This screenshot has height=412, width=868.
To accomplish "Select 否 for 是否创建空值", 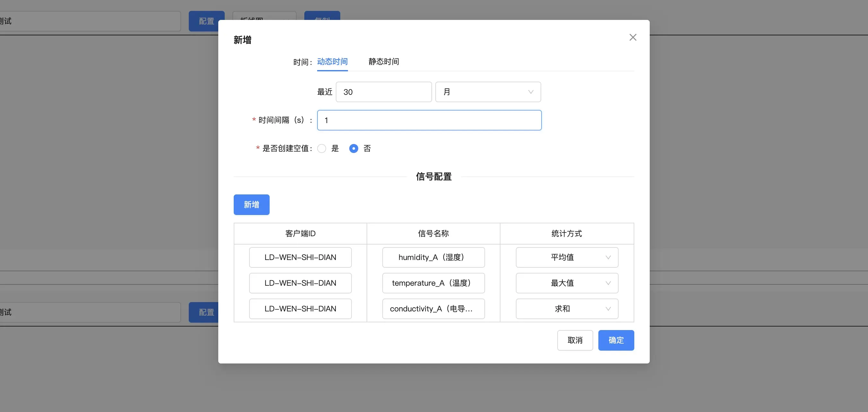I will point(353,148).
